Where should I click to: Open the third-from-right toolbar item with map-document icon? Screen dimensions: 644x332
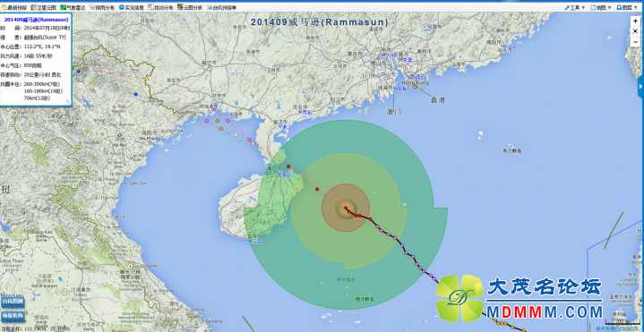coord(160,7)
